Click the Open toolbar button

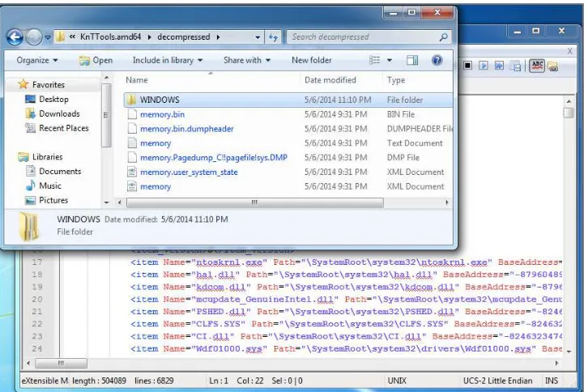pyautogui.click(x=96, y=60)
